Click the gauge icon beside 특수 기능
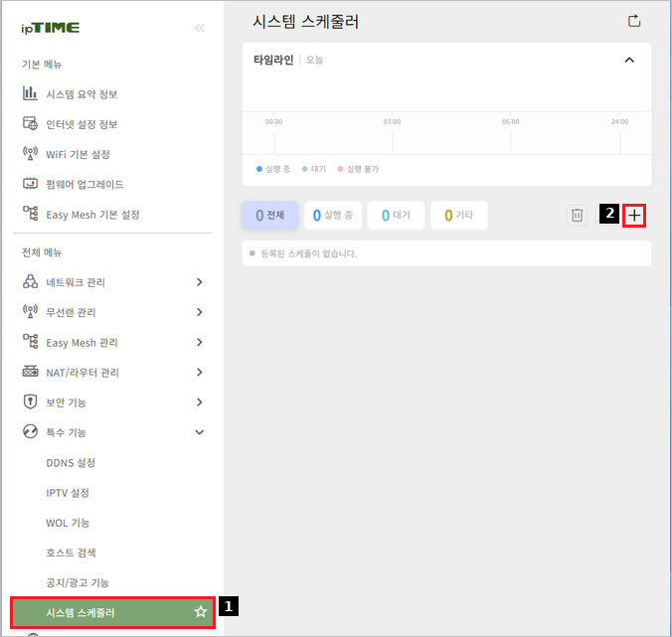This screenshot has height=637, width=672. pos(30,431)
